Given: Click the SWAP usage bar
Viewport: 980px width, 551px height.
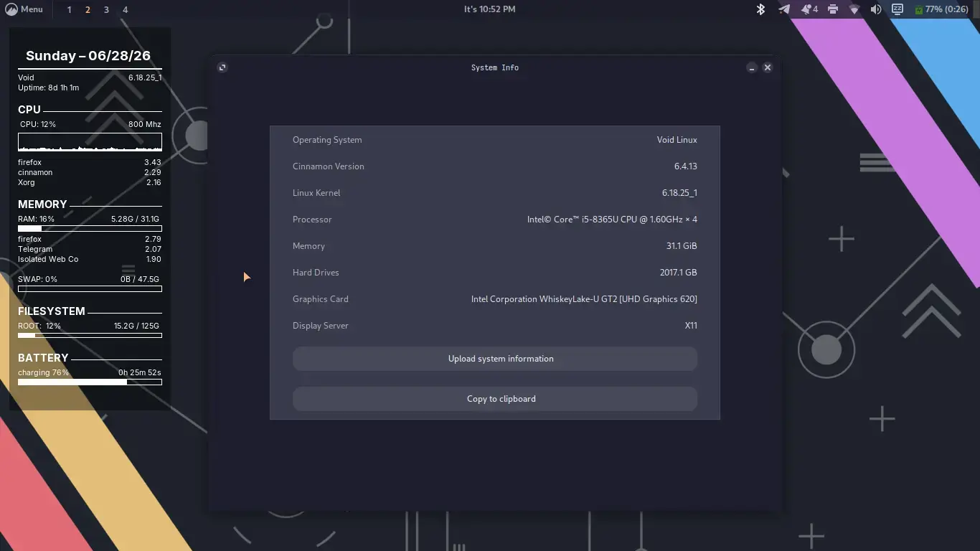Looking at the screenshot, I should point(90,289).
